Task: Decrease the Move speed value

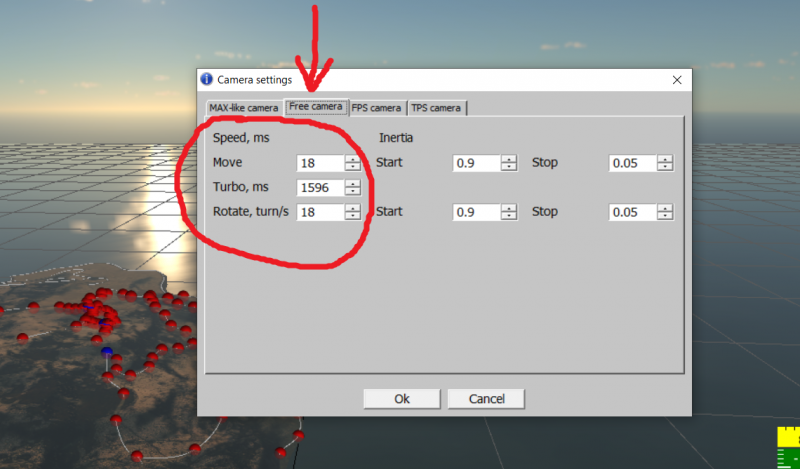Action: [353, 167]
